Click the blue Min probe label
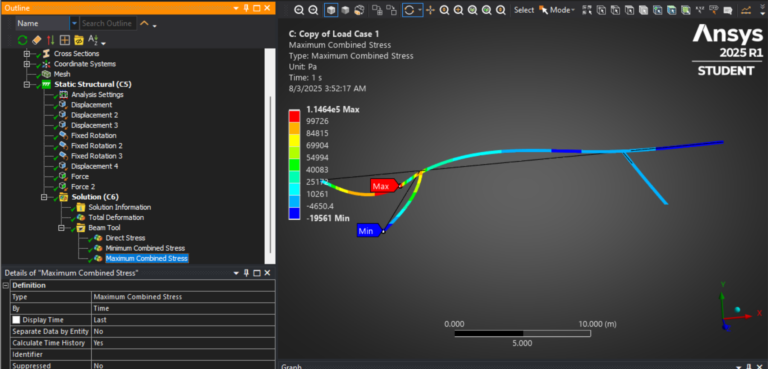 [x=369, y=231]
